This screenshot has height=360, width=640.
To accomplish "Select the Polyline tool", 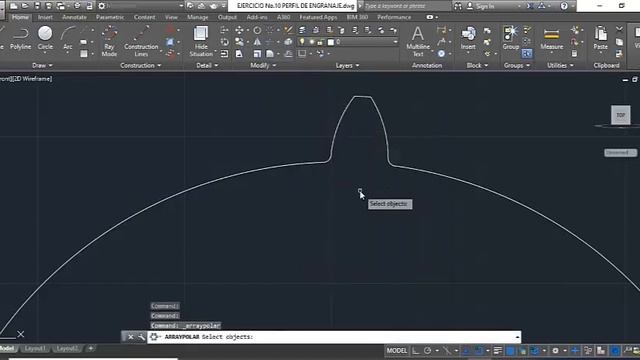I will (x=20, y=38).
